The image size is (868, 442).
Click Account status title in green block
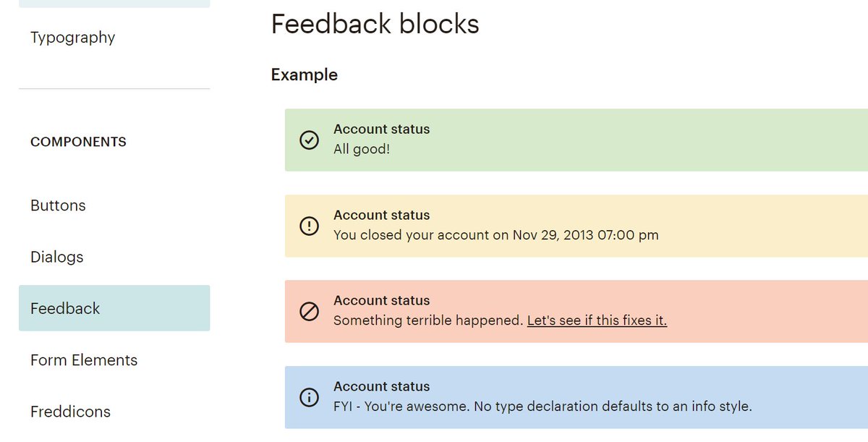[382, 129]
